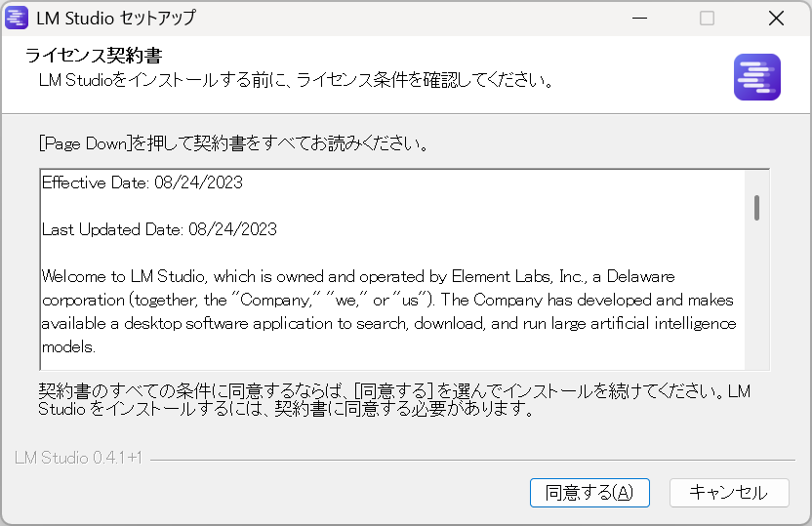Click the grayed-out maximize window button
The width and height of the screenshot is (812, 526).
[707, 18]
